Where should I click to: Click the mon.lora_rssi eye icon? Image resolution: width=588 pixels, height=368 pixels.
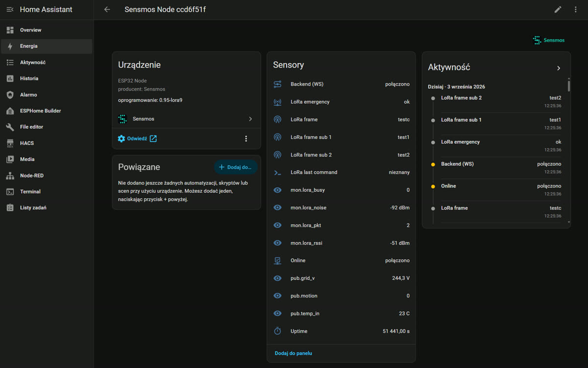tap(277, 243)
